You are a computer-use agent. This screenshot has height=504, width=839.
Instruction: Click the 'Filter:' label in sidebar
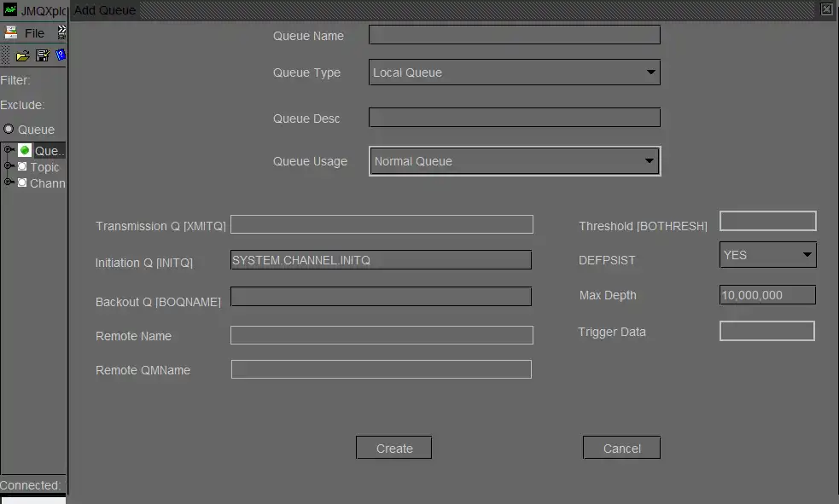tap(15, 80)
